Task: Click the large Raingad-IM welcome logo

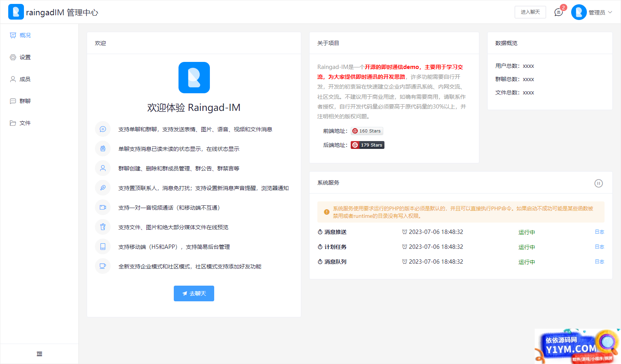Action: pyautogui.click(x=194, y=78)
